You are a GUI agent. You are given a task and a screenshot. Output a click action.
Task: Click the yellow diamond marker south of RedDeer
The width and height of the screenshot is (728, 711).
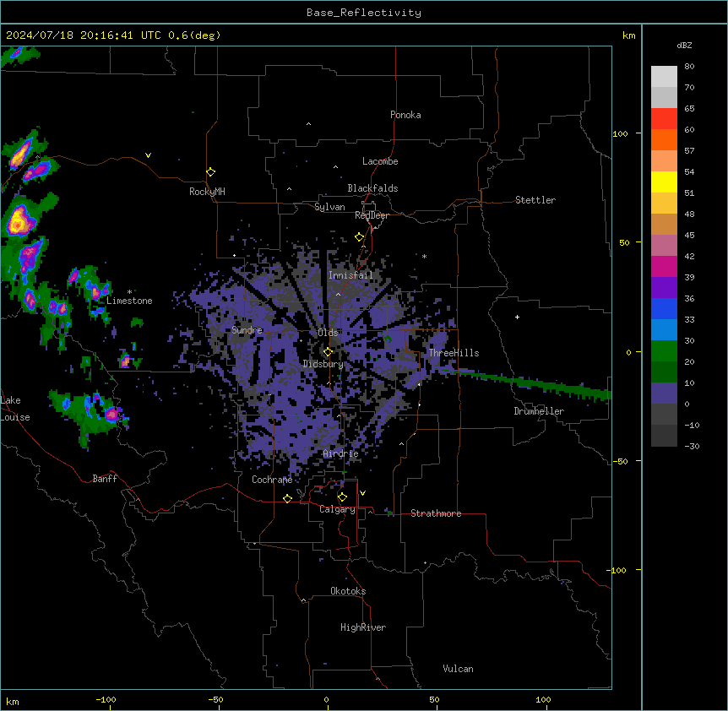tap(360, 237)
